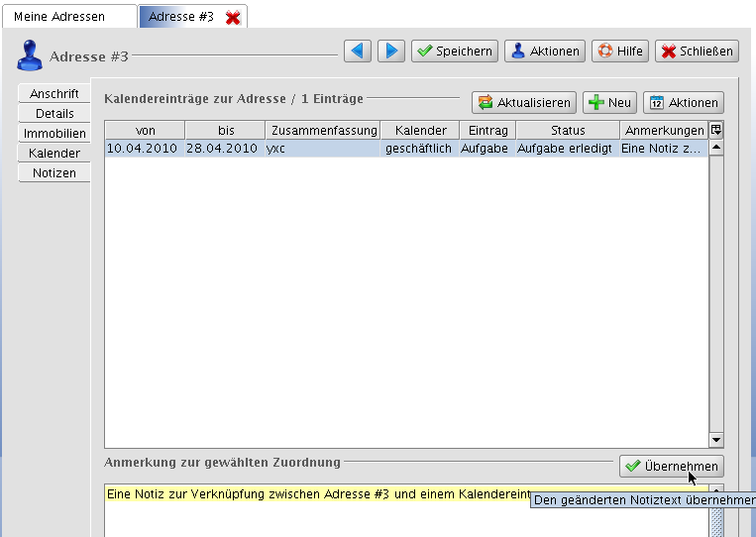
Task: Select the cell with date 28.04.2010
Action: 225,148
